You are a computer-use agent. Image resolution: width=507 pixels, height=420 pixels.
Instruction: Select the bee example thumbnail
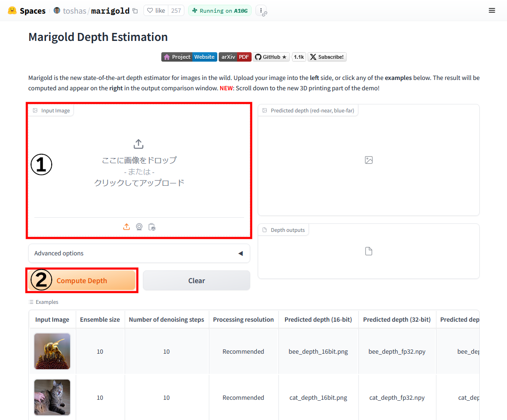(x=52, y=351)
